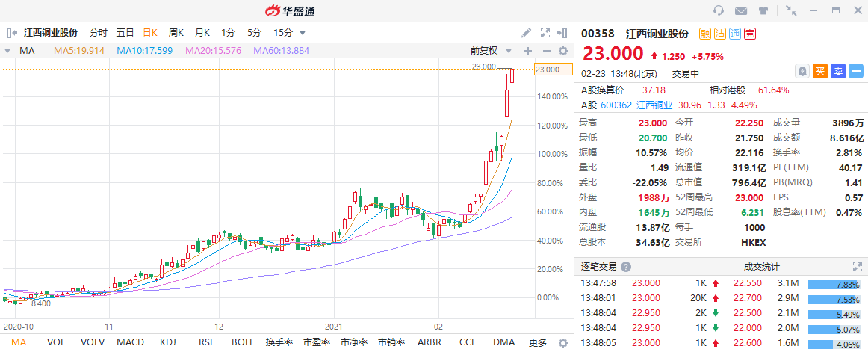868x352 pixels.
Task: Select RSI indicator tab
Action: (205, 342)
